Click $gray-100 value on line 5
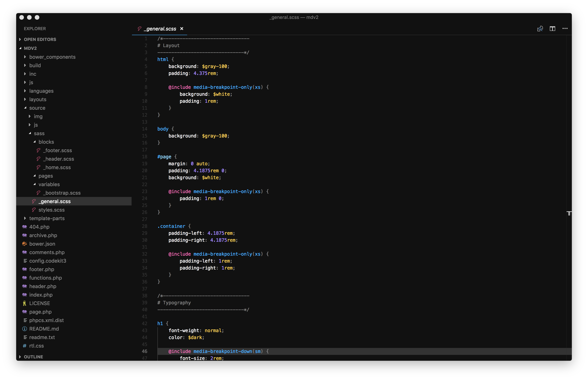The image size is (588, 380). [x=215, y=66]
